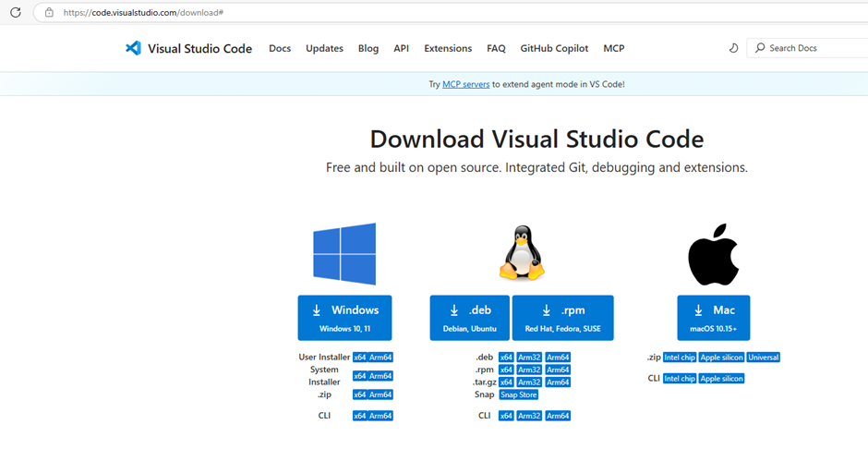Select Windows .zip x64 link
Screen dimensions: 868x449
point(360,394)
